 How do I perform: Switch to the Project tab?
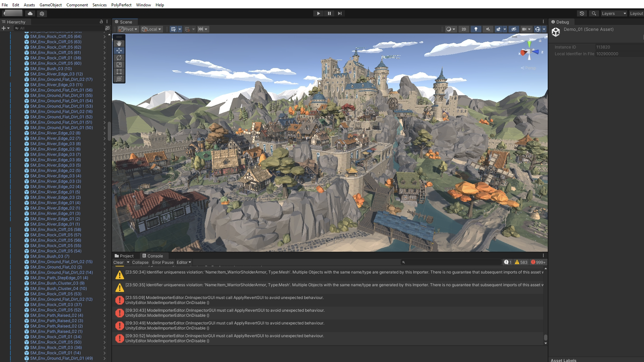[x=124, y=256]
